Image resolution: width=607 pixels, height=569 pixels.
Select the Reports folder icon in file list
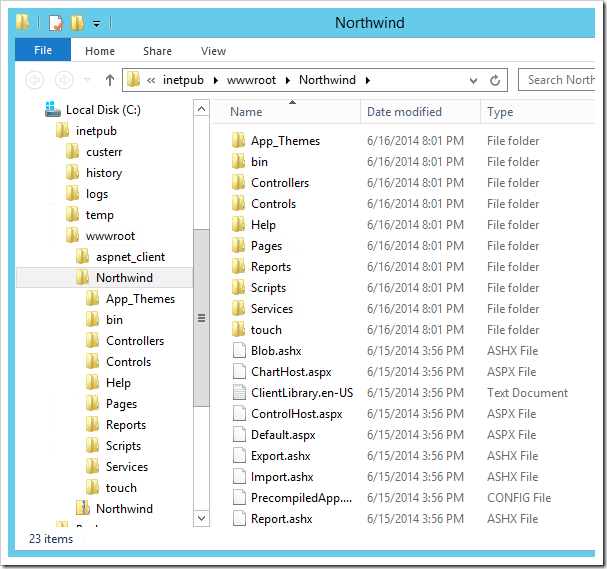click(x=238, y=266)
